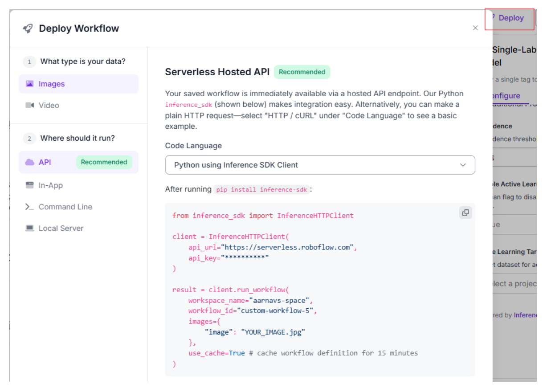Click the api_key line in code
547x392 pixels.
click(229, 258)
